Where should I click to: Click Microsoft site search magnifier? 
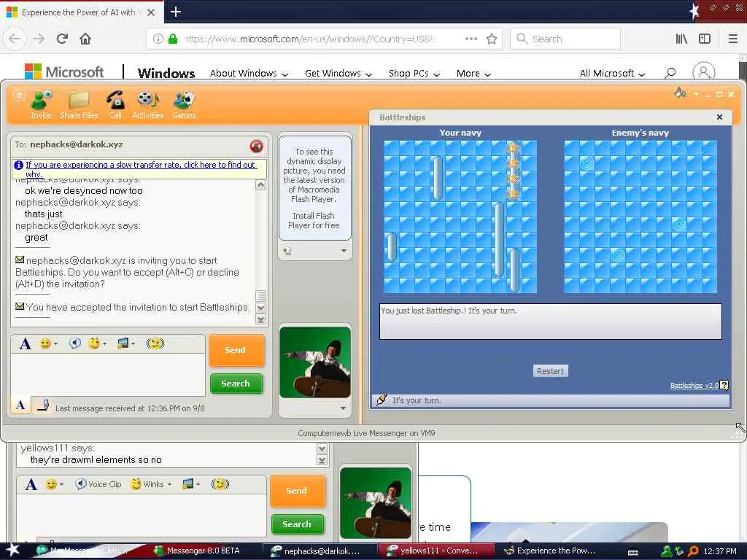pyautogui.click(x=670, y=73)
